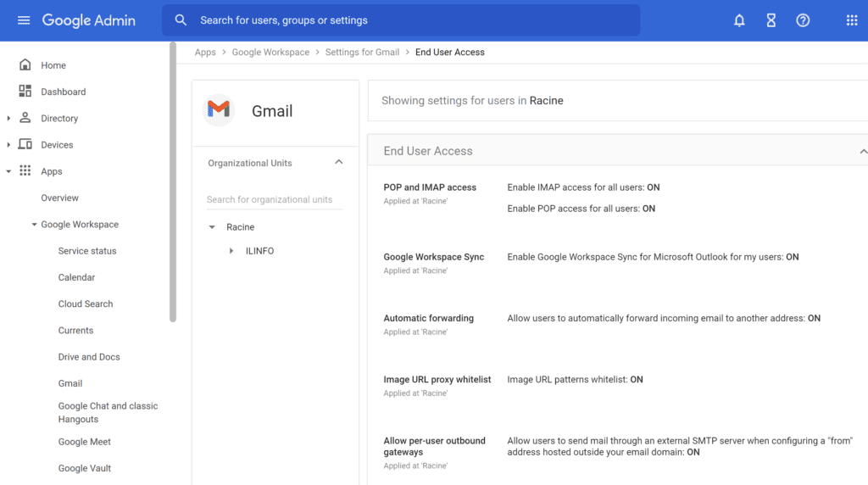Open Apps Overview

coord(60,198)
